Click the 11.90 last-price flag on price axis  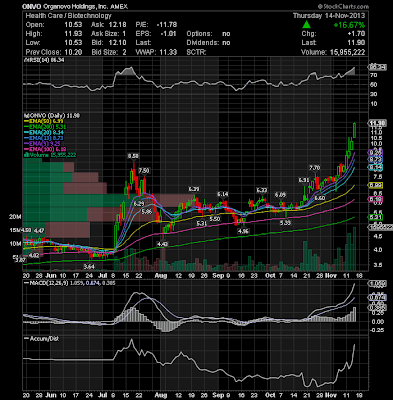tap(378, 123)
